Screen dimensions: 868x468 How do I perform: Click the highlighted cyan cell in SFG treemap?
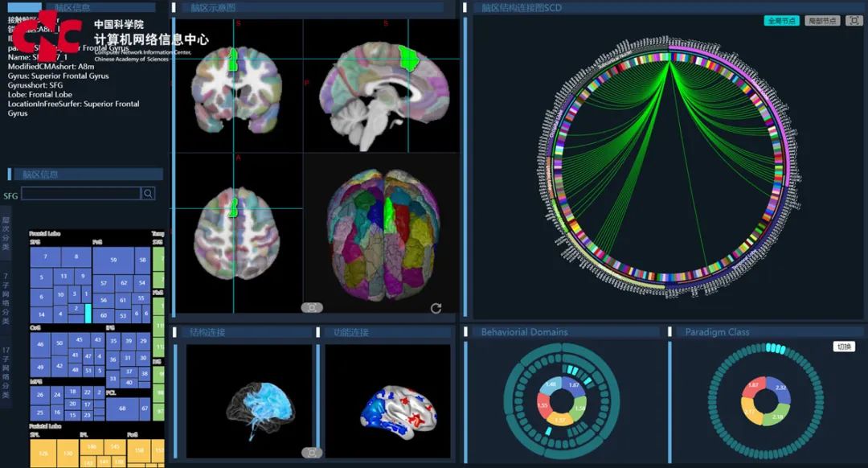tap(88, 314)
